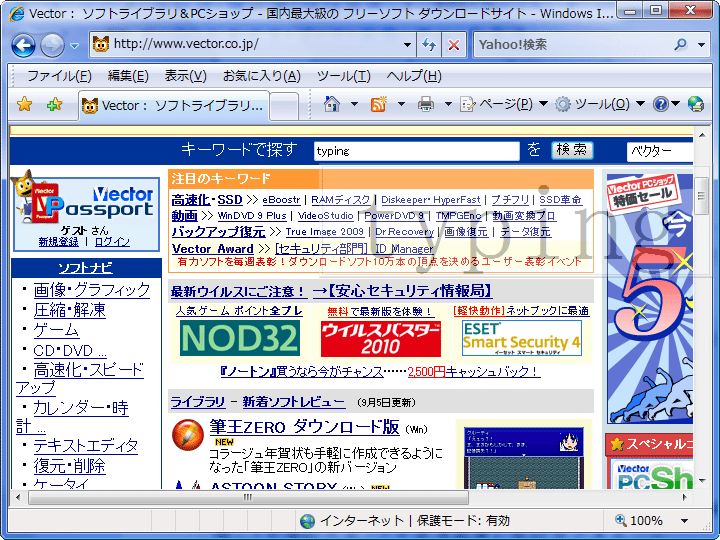
Task: Click the Print icon
Action: [x=426, y=104]
